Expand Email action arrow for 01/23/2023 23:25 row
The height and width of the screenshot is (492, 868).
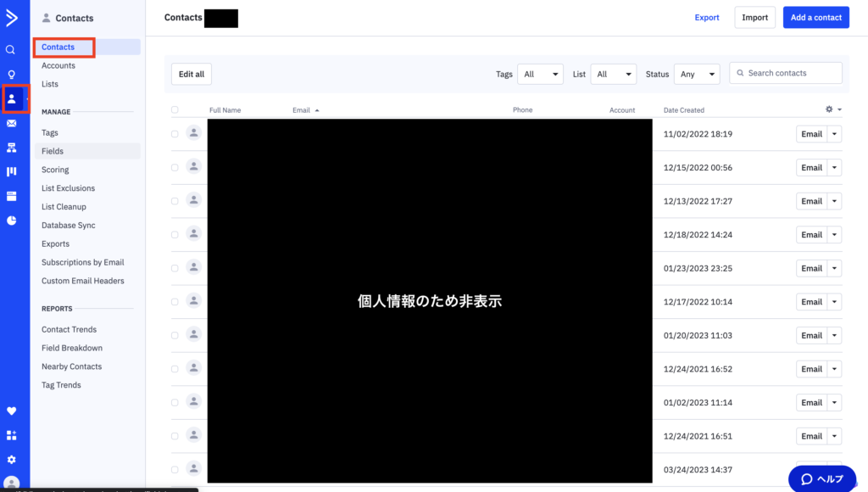point(834,268)
